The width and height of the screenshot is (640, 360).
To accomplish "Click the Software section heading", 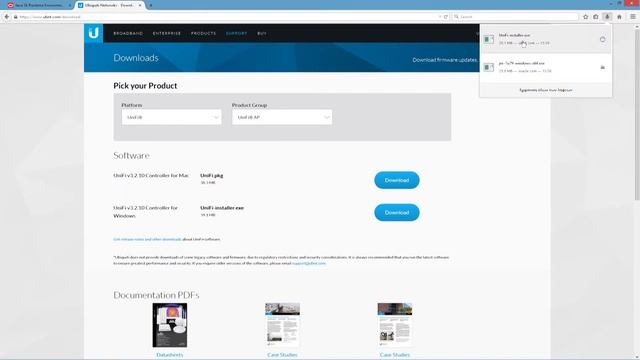I will coord(131,156).
